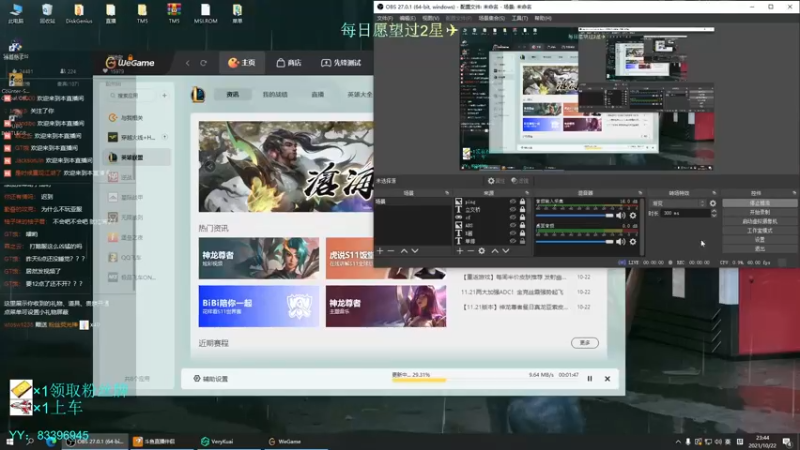Open the scene transition type dropdown
800x450 pixels.
677,203
